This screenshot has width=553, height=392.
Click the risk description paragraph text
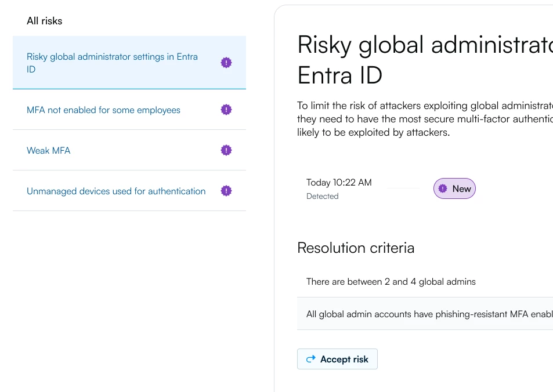(x=424, y=119)
